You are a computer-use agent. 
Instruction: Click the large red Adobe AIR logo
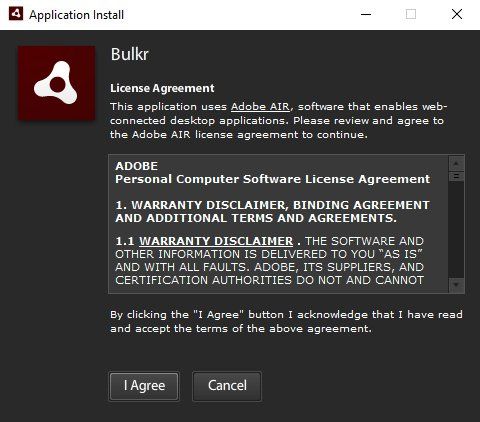click(x=56, y=83)
